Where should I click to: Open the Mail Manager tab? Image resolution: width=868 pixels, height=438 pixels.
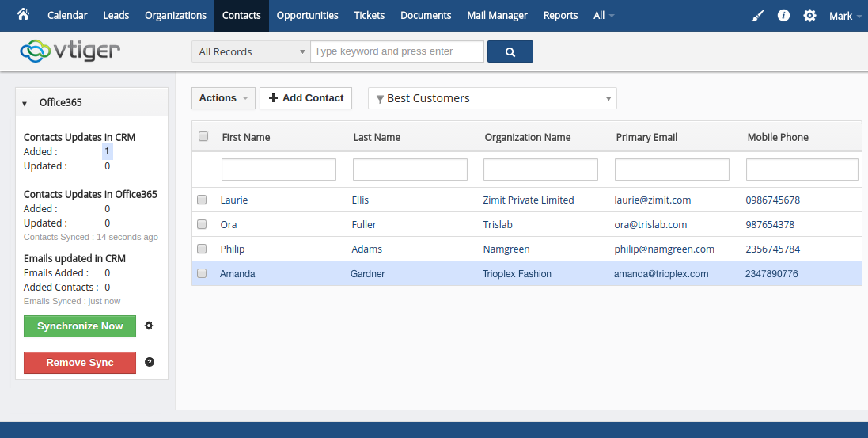coord(497,16)
